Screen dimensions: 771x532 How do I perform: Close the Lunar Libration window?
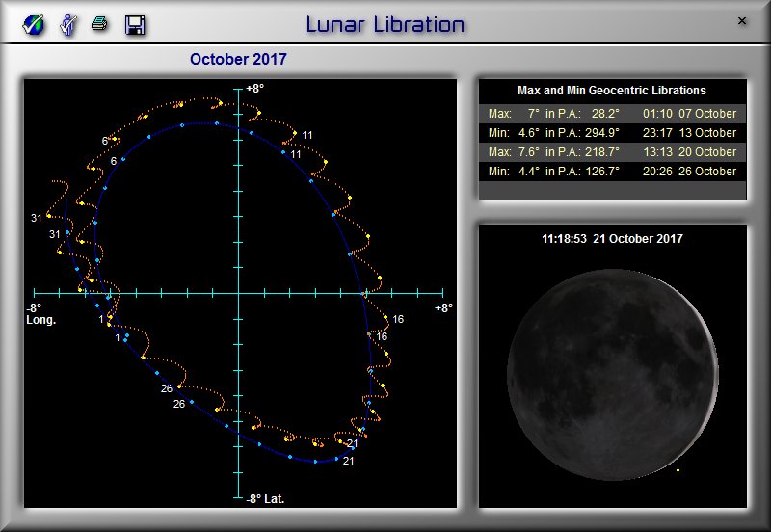(742, 20)
